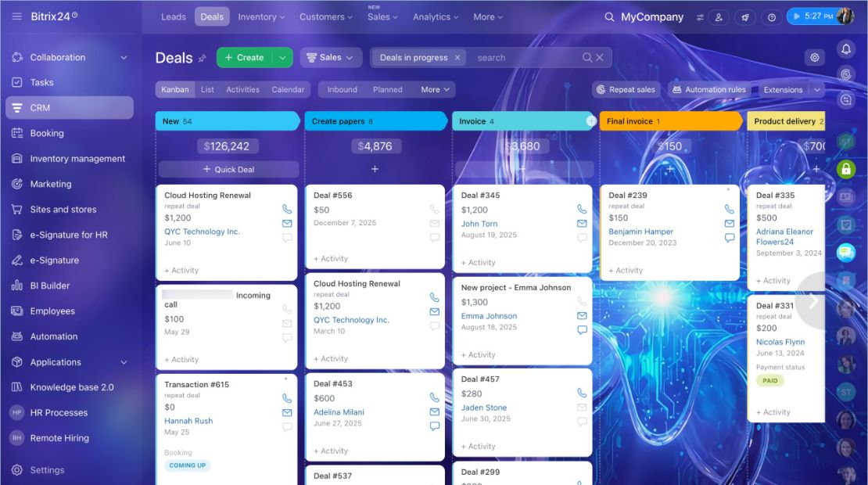Open the green lock icon in right panel
The image size is (868, 485).
846,169
